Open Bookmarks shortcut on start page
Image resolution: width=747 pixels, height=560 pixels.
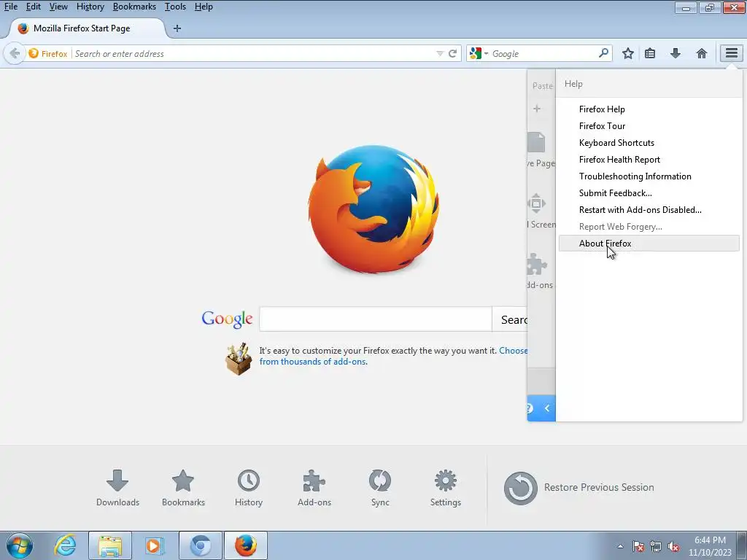(x=183, y=488)
